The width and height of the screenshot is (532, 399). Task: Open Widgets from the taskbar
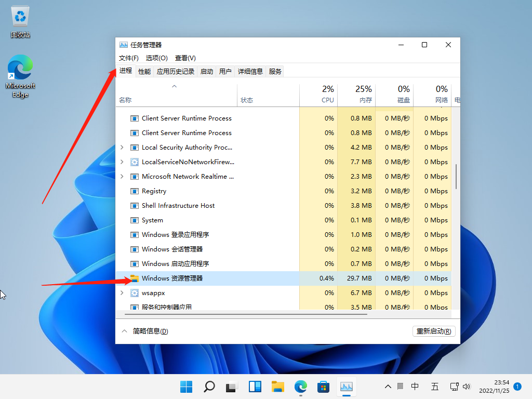click(255, 387)
